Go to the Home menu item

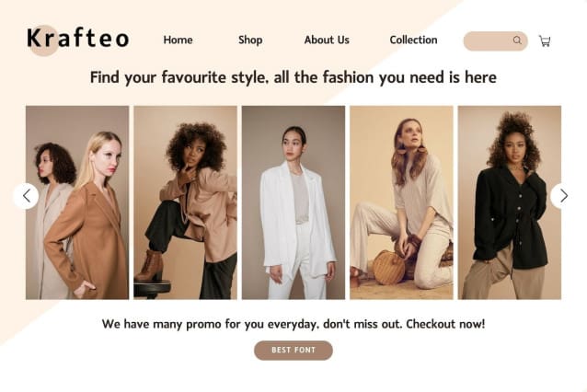[x=178, y=40]
